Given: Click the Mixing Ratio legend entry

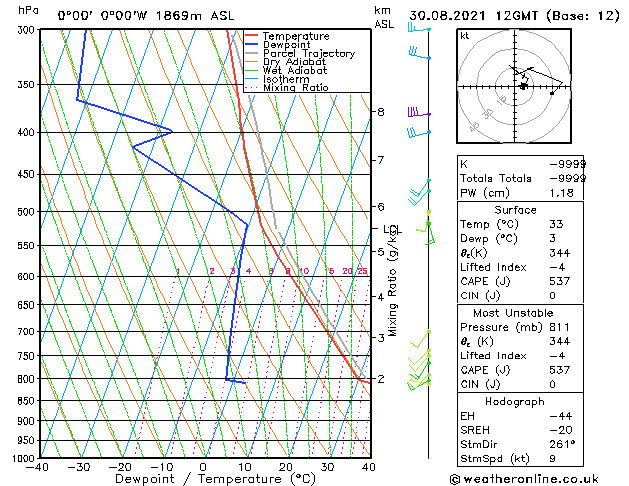Looking at the screenshot, I should pyautogui.click(x=296, y=88).
